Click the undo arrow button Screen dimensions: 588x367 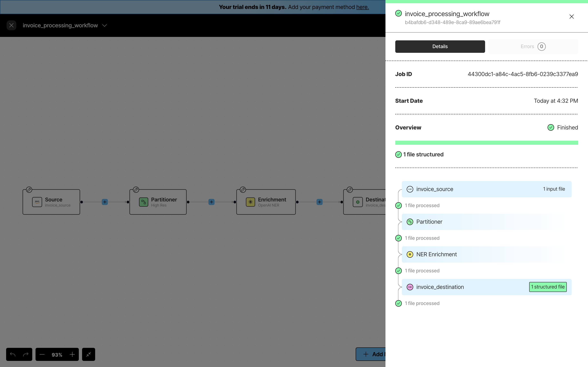click(13, 354)
